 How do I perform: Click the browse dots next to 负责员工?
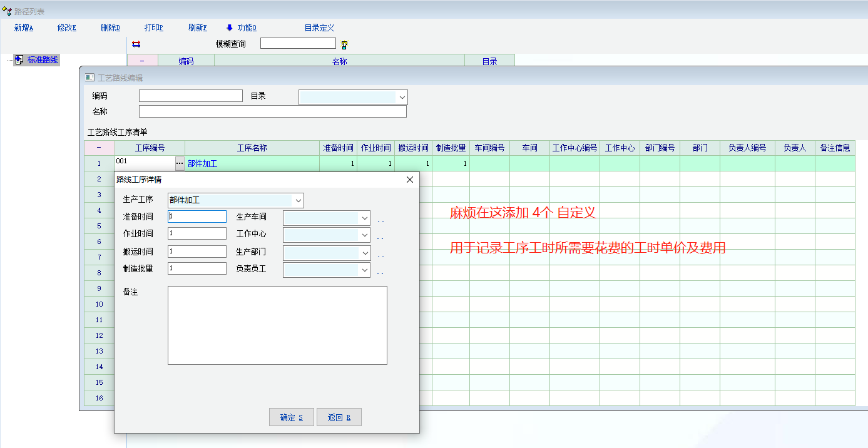click(380, 273)
